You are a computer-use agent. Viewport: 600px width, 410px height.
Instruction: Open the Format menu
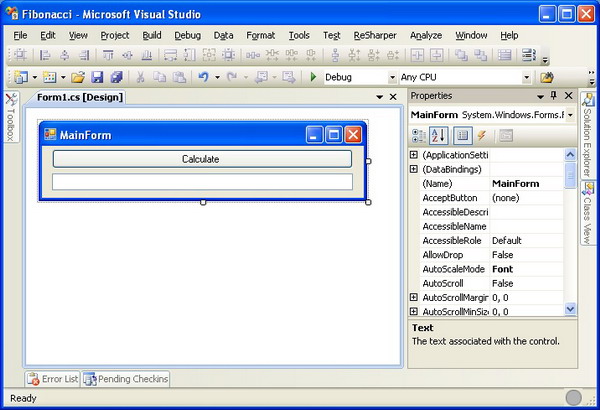coord(260,35)
